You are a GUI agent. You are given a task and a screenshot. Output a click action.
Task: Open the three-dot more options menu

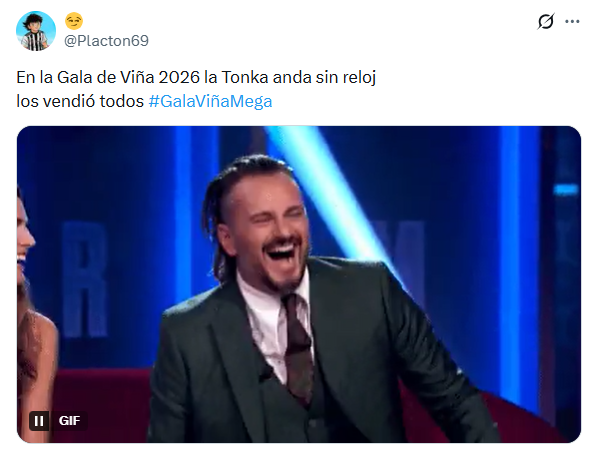tap(572, 22)
